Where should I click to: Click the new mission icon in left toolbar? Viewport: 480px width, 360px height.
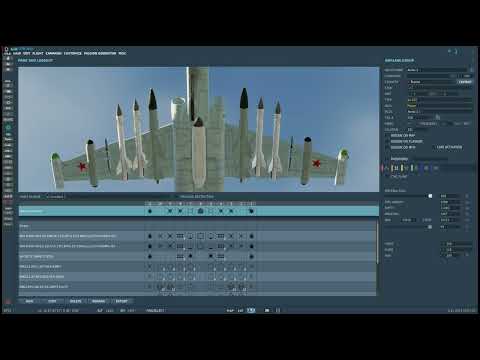click(x=8, y=59)
